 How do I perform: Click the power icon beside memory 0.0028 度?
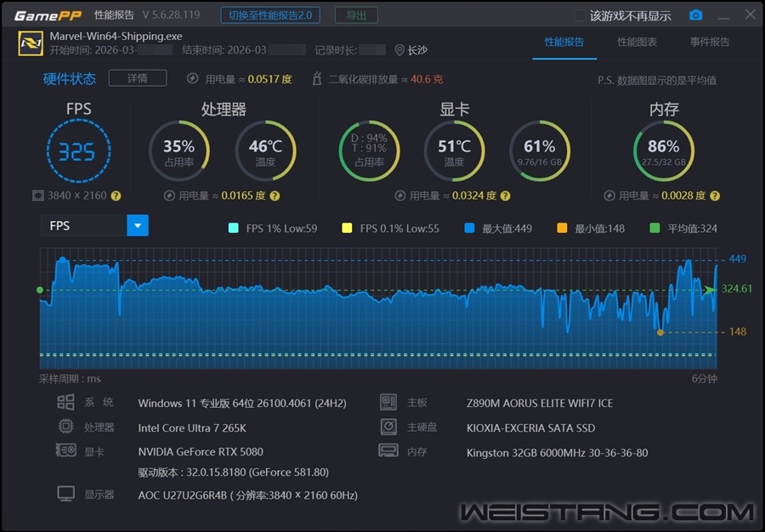coord(609,195)
